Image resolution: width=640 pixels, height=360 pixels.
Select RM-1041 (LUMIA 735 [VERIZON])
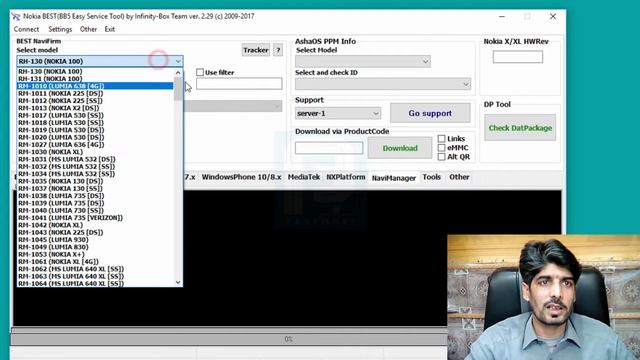pyautogui.click(x=95, y=218)
